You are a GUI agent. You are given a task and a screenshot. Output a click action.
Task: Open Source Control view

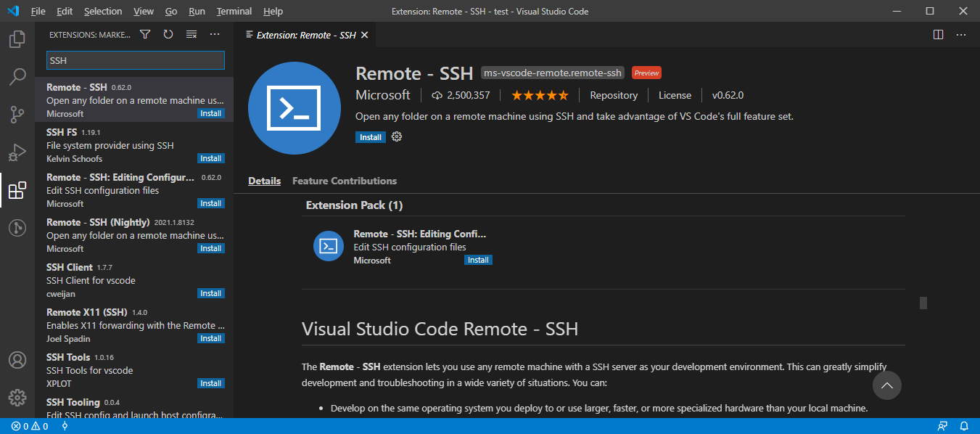pos(17,115)
